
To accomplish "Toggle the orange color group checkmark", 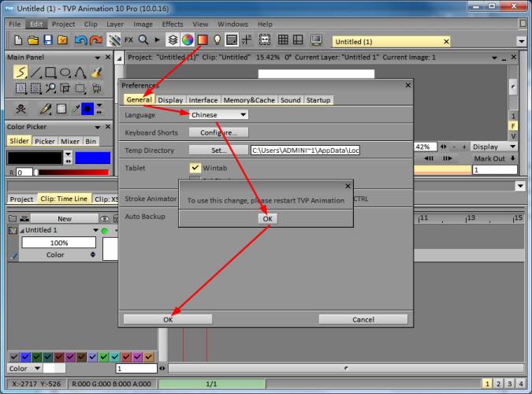I will pos(149,357).
